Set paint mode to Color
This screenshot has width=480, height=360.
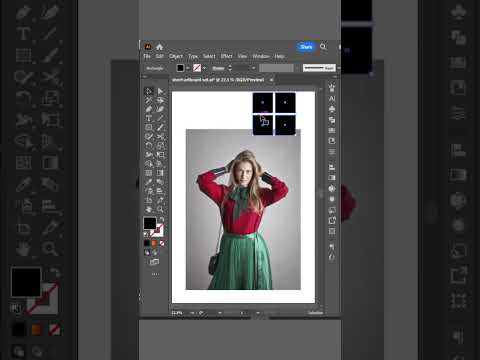point(147,243)
